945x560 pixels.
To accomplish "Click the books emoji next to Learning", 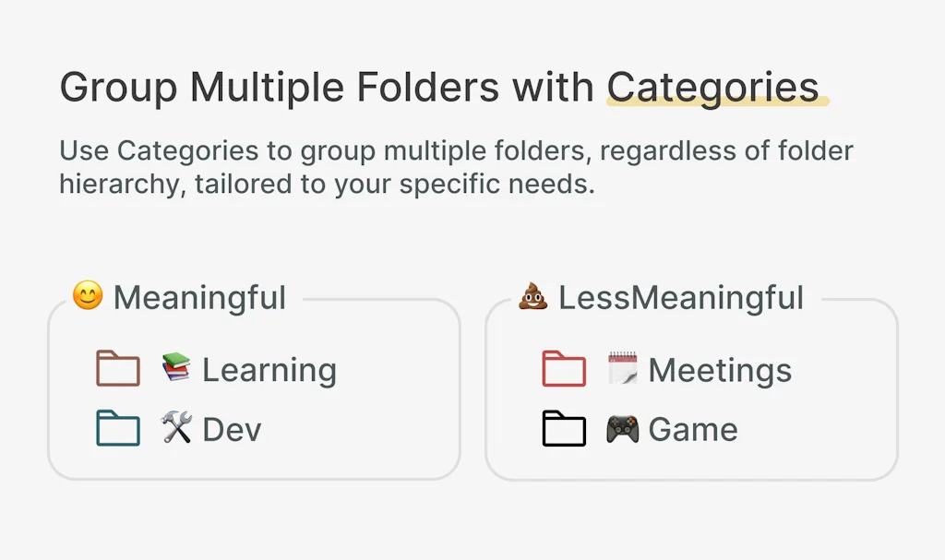I will 176,368.
